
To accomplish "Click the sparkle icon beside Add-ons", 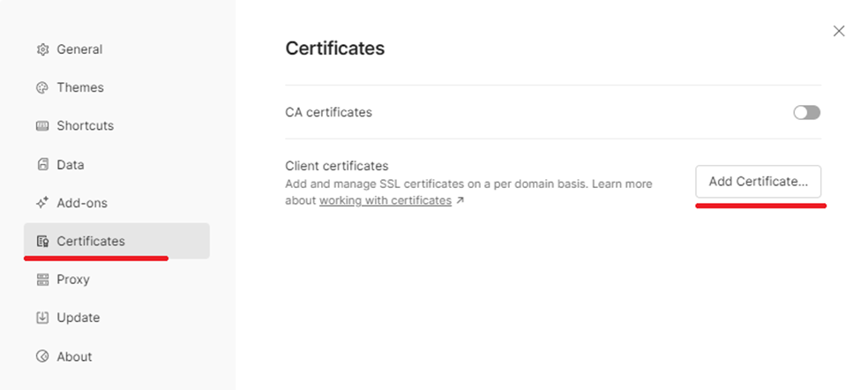I will tap(42, 203).
